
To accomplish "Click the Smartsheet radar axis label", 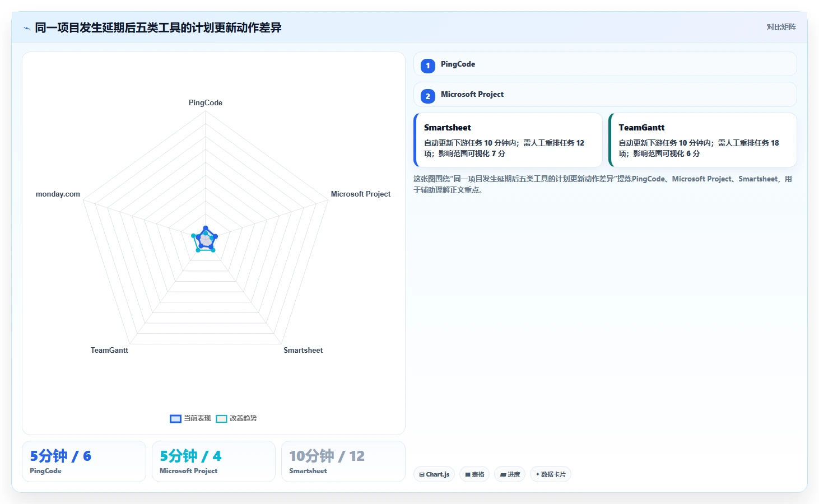I will tap(303, 350).
